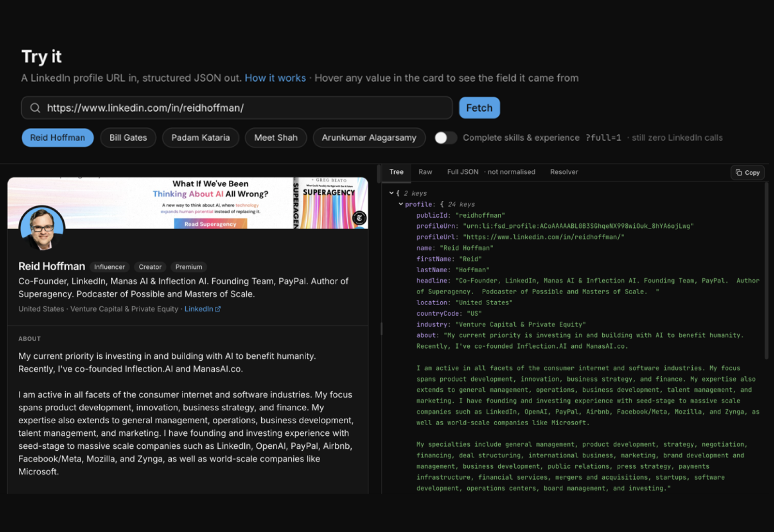Click the Reid Hoffman name on the profile card
774x532 pixels.
click(x=52, y=266)
